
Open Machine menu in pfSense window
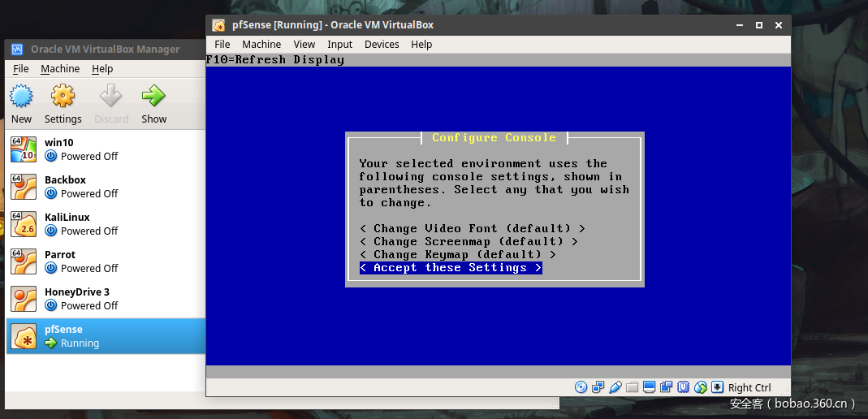pyautogui.click(x=261, y=45)
